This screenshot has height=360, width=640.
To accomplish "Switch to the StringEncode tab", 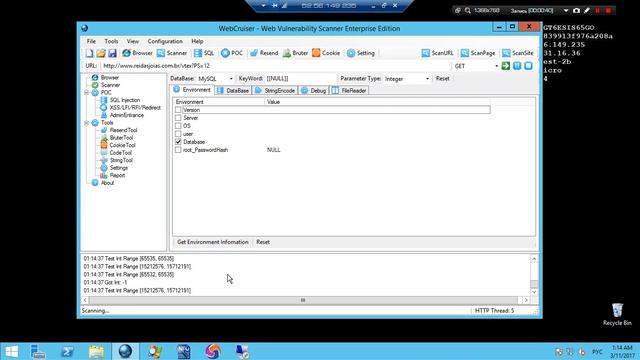I will tap(275, 91).
